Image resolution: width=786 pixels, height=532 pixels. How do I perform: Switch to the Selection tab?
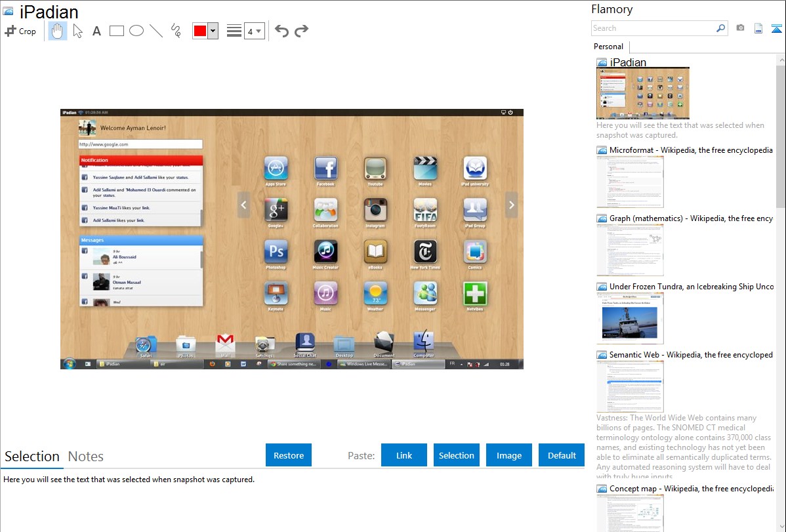pyautogui.click(x=32, y=457)
